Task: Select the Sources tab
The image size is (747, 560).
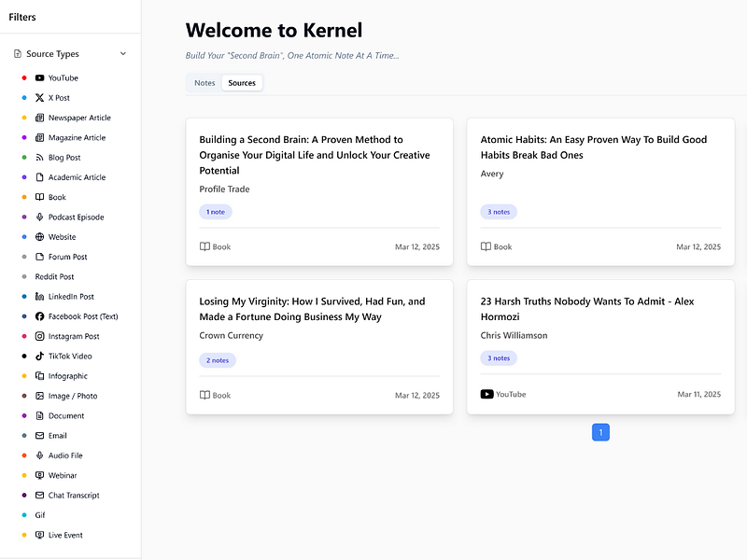Action: pos(242,83)
